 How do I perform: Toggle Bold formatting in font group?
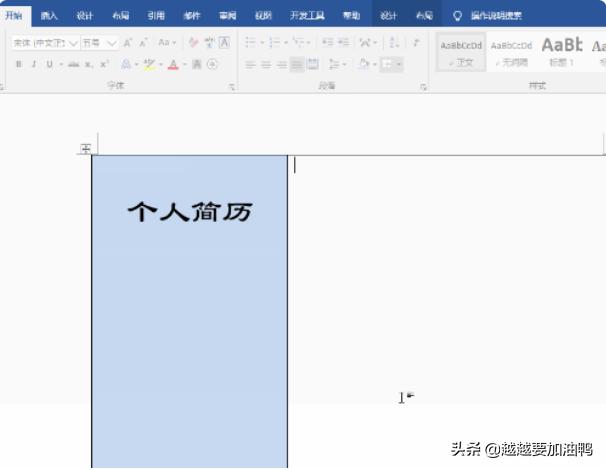[18, 64]
